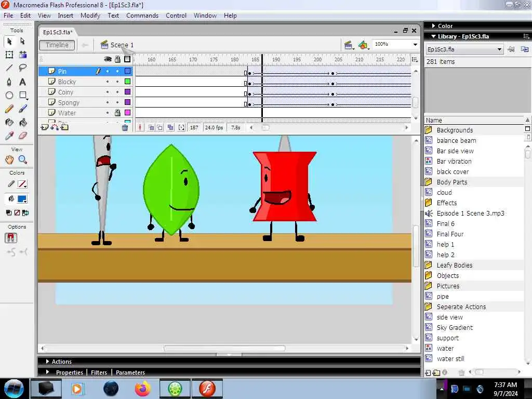This screenshot has width=532, height=399.
Task: Open the Commands menu
Action: pos(142,16)
